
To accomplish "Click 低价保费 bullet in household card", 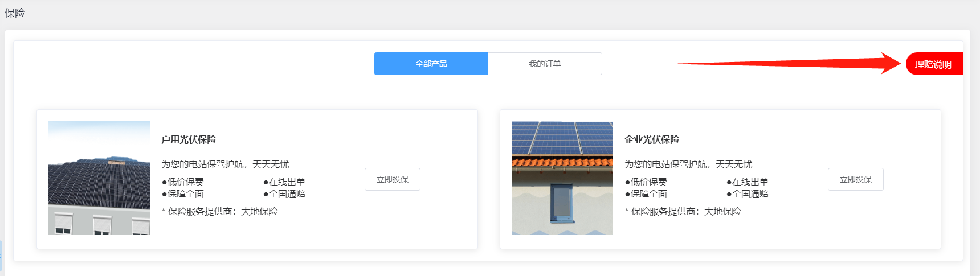I will click(x=183, y=182).
